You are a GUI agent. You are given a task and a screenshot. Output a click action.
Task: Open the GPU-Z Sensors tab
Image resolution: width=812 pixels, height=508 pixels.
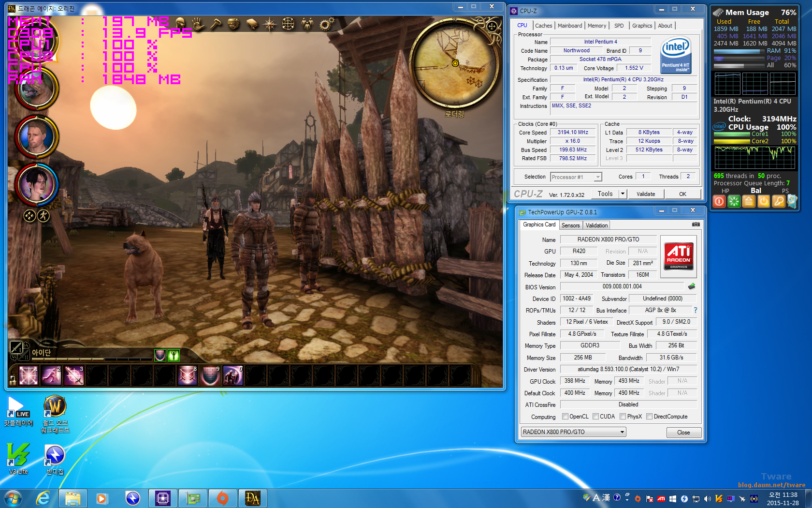click(x=570, y=225)
